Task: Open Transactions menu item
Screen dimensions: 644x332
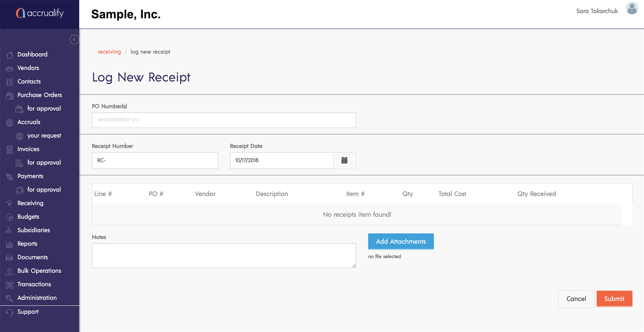Action: pyautogui.click(x=34, y=284)
